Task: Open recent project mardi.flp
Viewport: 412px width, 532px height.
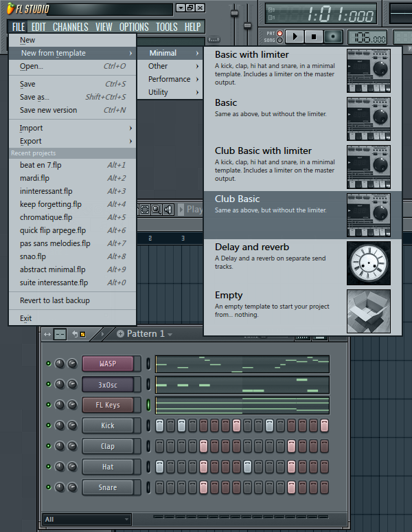Action: click(x=34, y=178)
